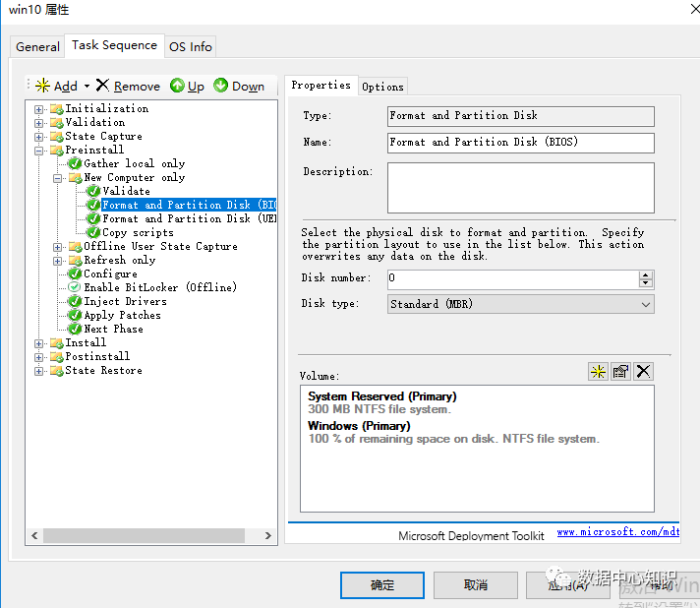700x608 pixels.
Task: Select the Configure step
Action: [110, 274]
